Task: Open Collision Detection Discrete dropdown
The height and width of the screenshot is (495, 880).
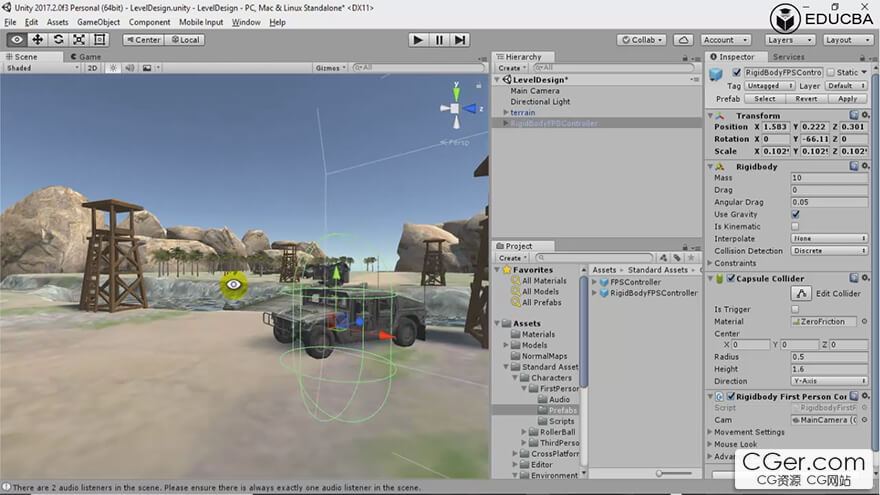Action: (x=829, y=251)
